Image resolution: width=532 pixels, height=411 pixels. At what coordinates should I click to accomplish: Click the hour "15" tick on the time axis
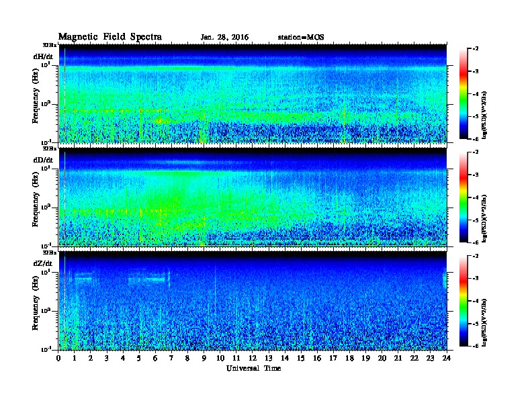coord(301,358)
